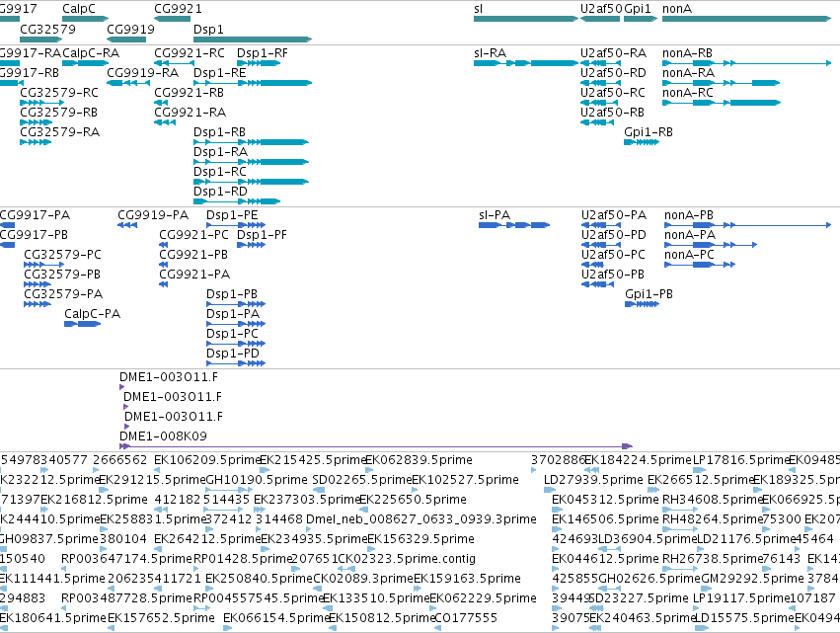This screenshot has width=840, height=633.
Task: Select transcript nonA-RC
Action: [x=722, y=103]
